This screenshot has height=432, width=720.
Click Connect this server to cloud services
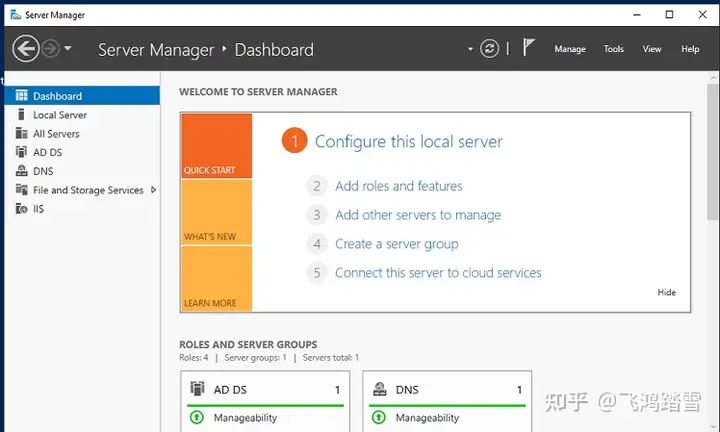(x=438, y=273)
